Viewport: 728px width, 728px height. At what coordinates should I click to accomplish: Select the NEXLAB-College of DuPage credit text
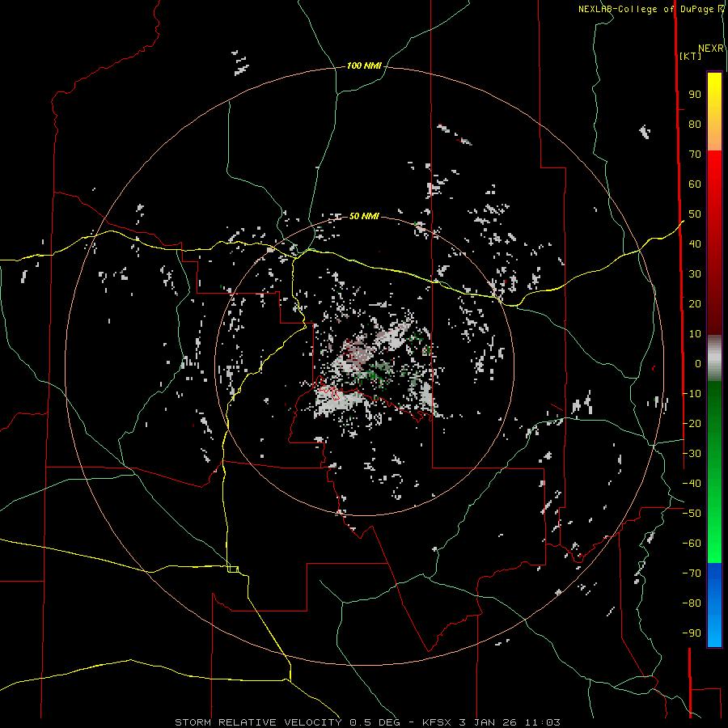point(647,9)
